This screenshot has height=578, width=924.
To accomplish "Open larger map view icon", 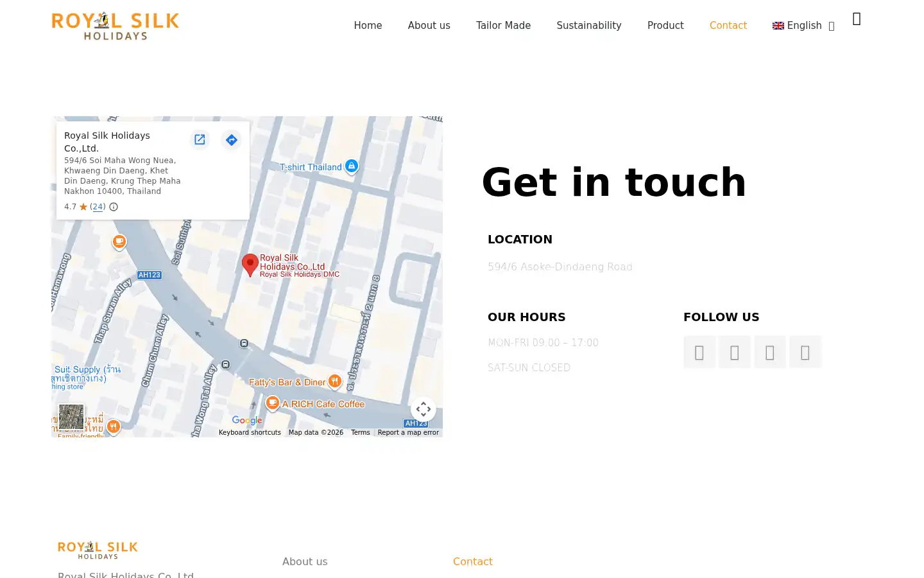I will (200, 139).
